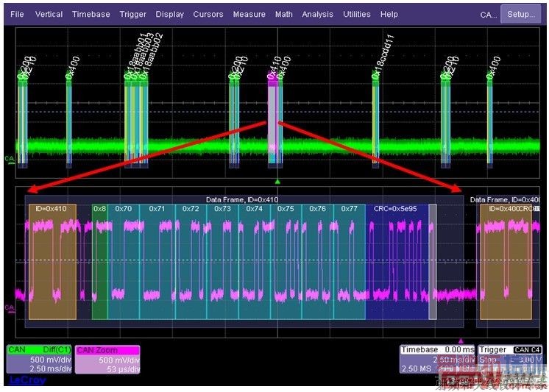Select the 0x8 DLC decoded field
This screenshot has width=549, height=392.
click(x=100, y=262)
